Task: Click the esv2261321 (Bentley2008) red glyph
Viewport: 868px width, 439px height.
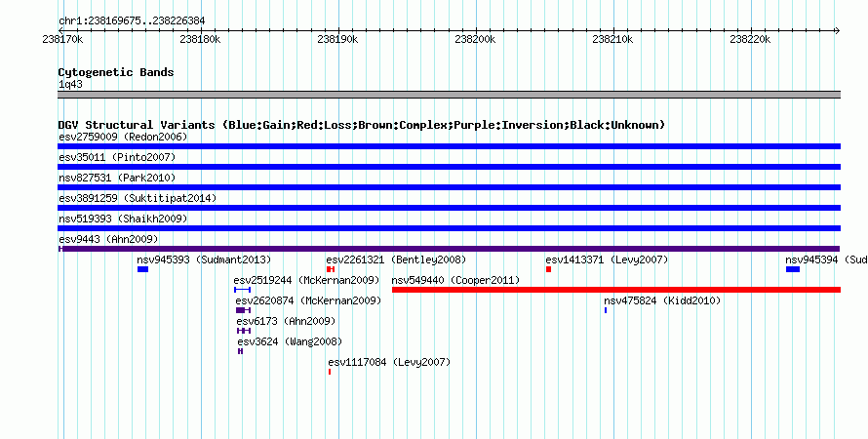Action: click(331, 269)
